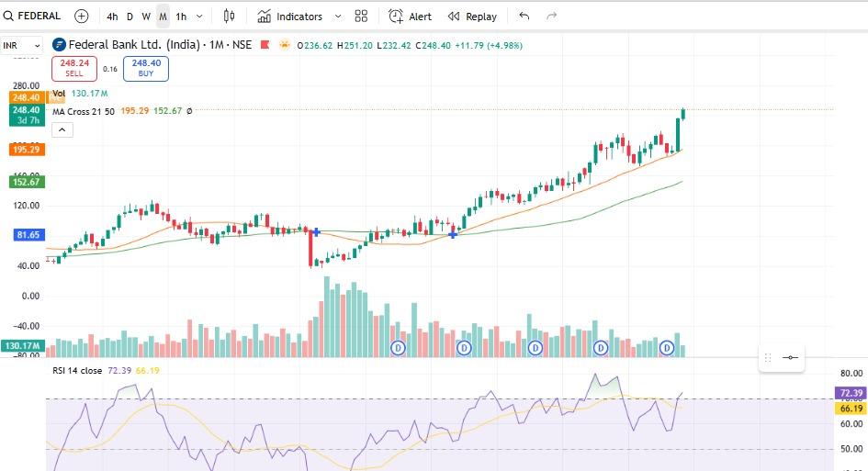Expand the timeframe interval dropdown
This screenshot has height=471, width=868.
pos(200,17)
